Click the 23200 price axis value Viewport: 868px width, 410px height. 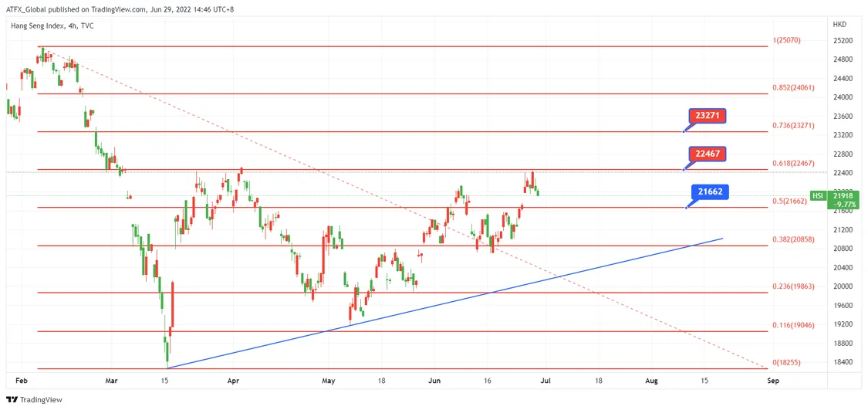[x=842, y=134]
